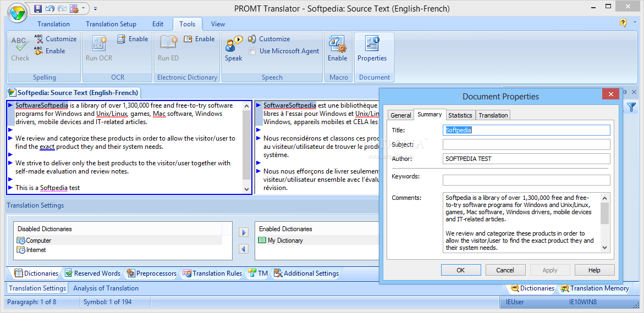The image size is (644, 313).
Task: Select My Dictionary in Enabled Dictionaries
Action: [x=280, y=241]
